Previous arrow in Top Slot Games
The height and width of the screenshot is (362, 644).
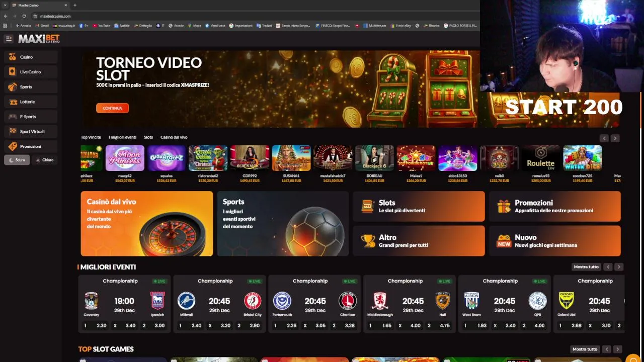[607, 349]
